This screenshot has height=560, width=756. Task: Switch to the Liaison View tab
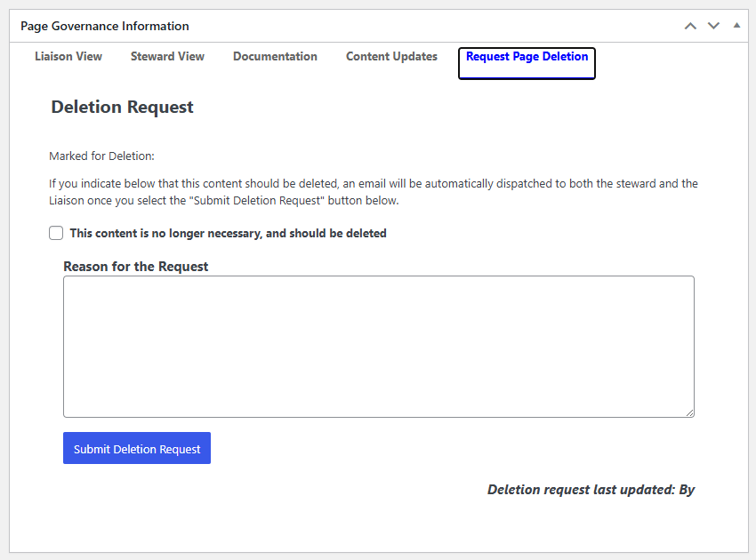[x=68, y=56]
